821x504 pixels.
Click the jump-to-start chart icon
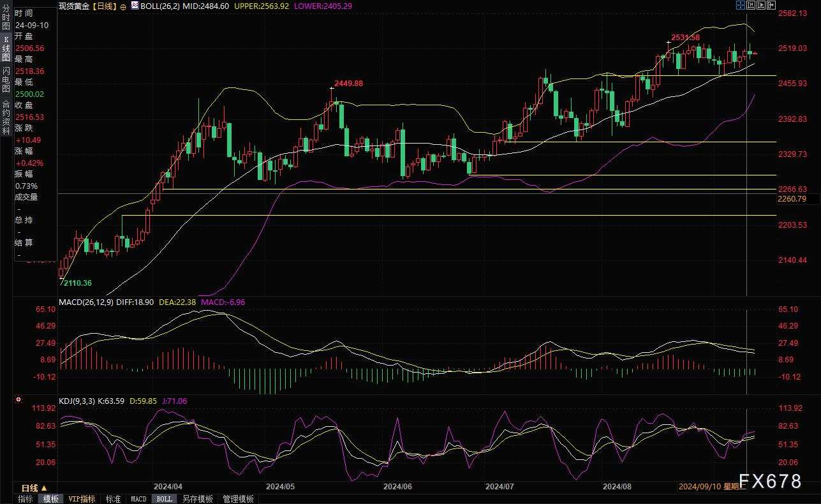pyautogui.click(x=751, y=5)
